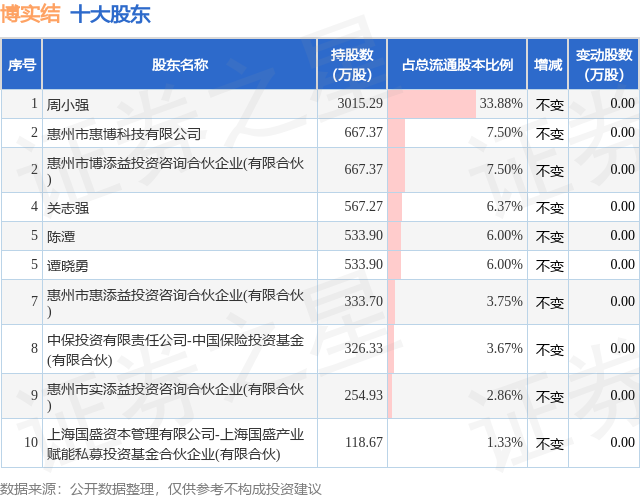Click the 数据来源 footer note

(160, 489)
